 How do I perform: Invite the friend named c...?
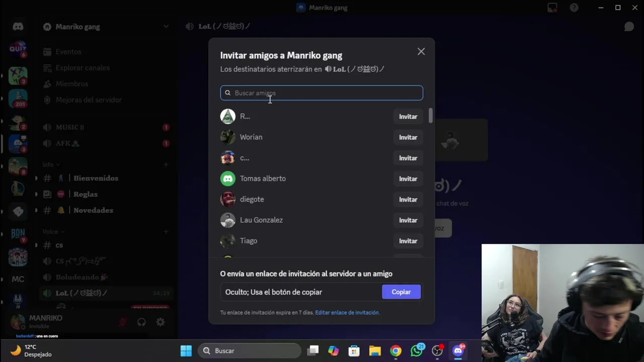(408, 158)
